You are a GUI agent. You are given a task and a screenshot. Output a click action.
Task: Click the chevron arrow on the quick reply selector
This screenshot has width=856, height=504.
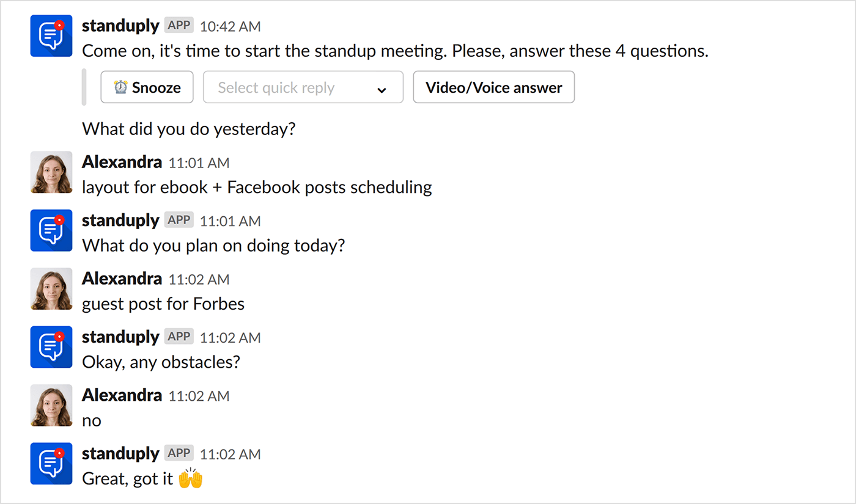(382, 89)
